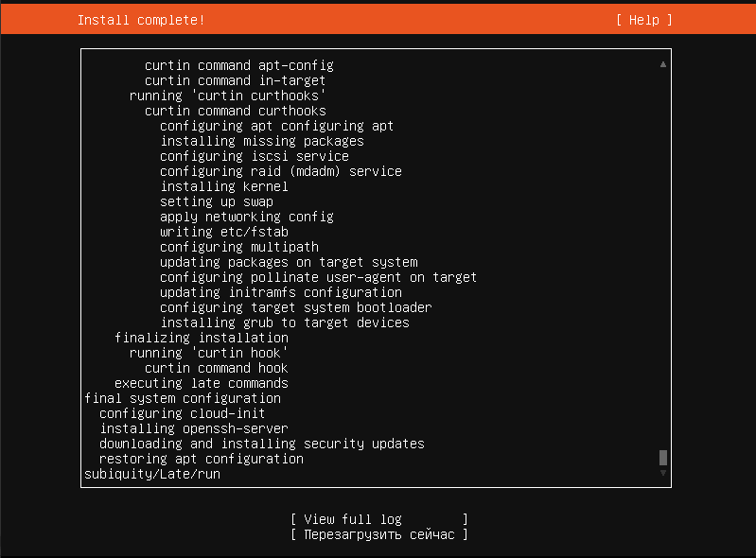Select the writing etc/fstab log line
Viewport: 756px width, 558px height.
[223, 232]
